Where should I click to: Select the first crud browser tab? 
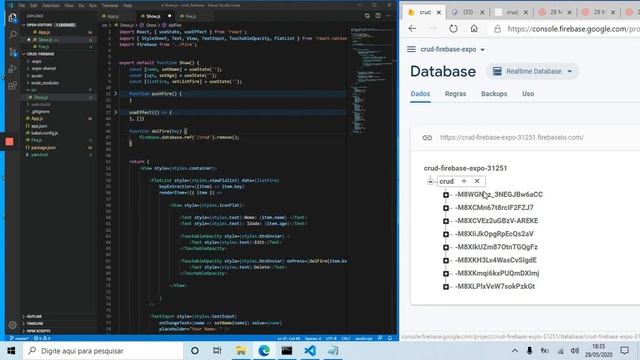click(424, 12)
